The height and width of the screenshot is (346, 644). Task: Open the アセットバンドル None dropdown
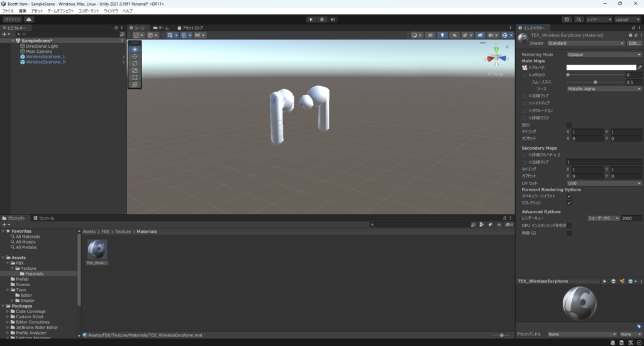pos(582,334)
